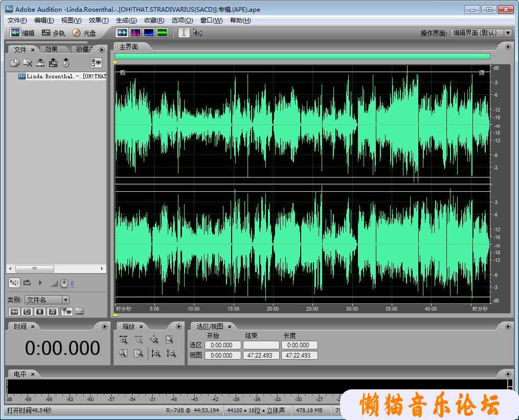Click the close file icon
The image size is (519, 420).
click(28, 62)
